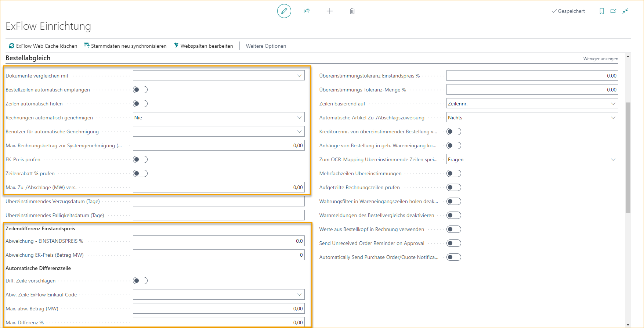Click the plus icon to create new

click(x=330, y=11)
